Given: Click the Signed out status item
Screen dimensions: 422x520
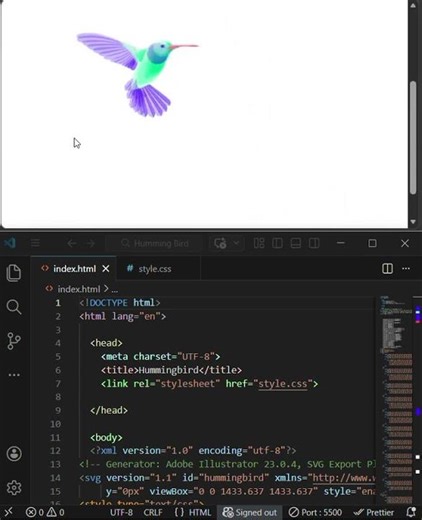Looking at the screenshot, I should 250,512.
